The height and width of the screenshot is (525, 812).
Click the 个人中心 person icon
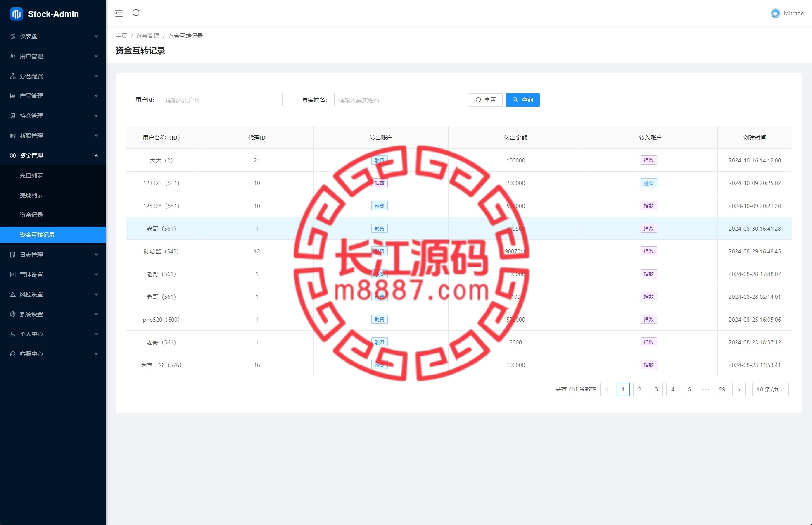[13, 334]
